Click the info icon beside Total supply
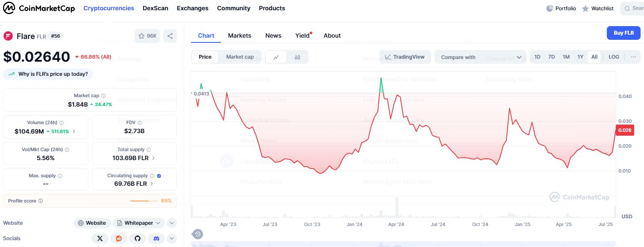 [149, 150]
